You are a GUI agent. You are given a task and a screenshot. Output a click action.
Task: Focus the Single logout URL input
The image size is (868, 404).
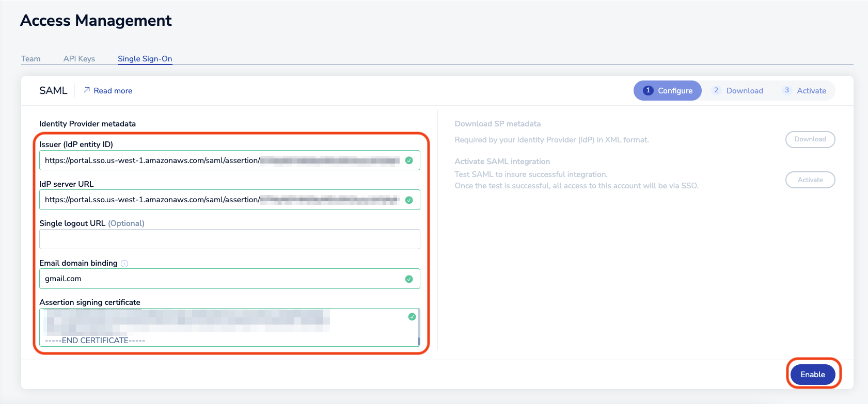point(229,239)
